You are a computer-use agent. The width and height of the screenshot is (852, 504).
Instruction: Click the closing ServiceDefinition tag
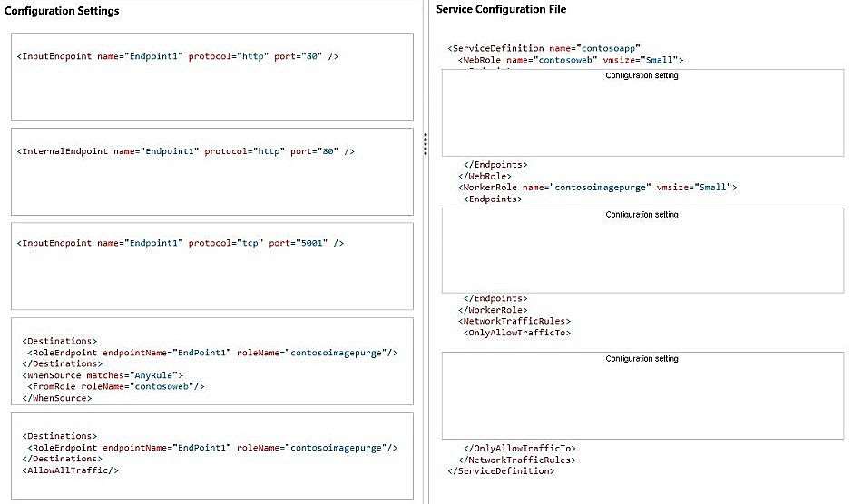(x=501, y=470)
